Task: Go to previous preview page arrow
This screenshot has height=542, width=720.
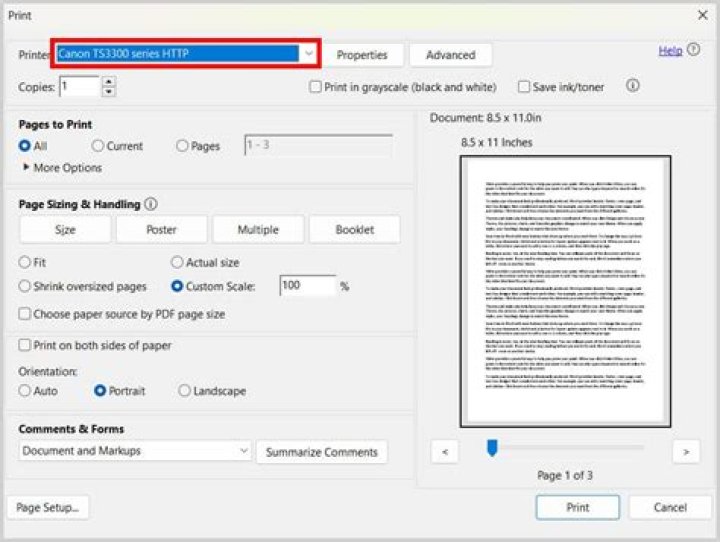Action: pyautogui.click(x=444, y=452)
